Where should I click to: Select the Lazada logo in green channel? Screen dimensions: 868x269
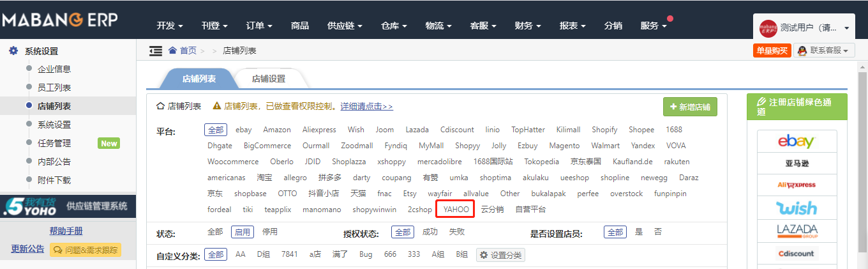(x=797, y=230)
